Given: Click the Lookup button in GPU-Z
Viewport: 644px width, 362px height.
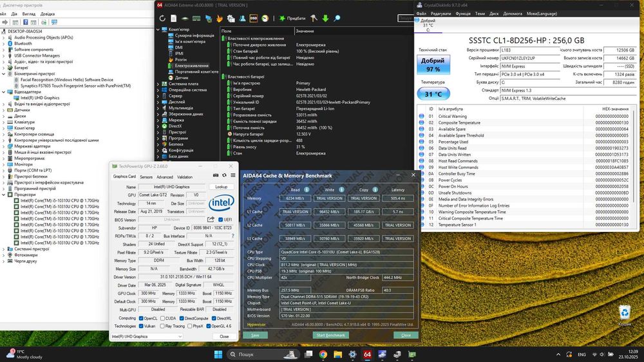Looking at the screenshot, I should 221,187.
